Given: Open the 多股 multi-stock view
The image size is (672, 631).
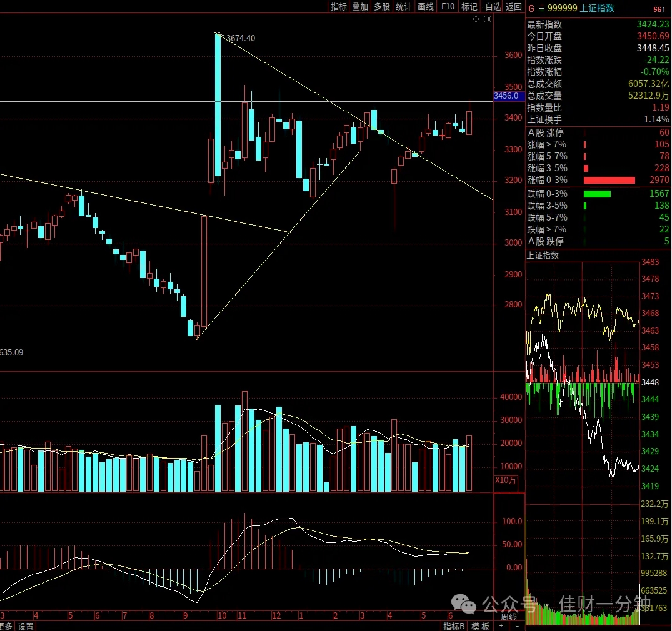Looking at the screenshot, I should 382,6.
